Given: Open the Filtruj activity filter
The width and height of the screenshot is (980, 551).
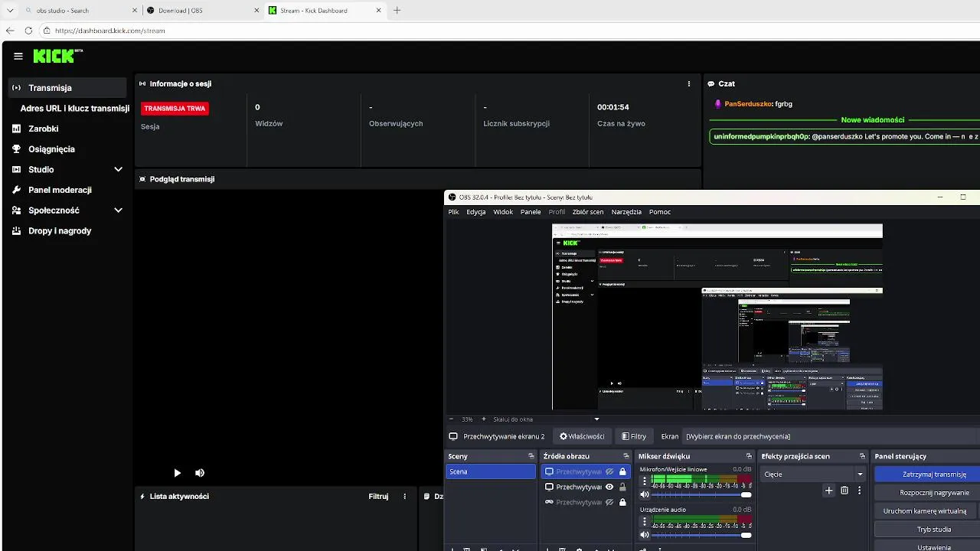Looking at the screenshot, I should [378, 497].
